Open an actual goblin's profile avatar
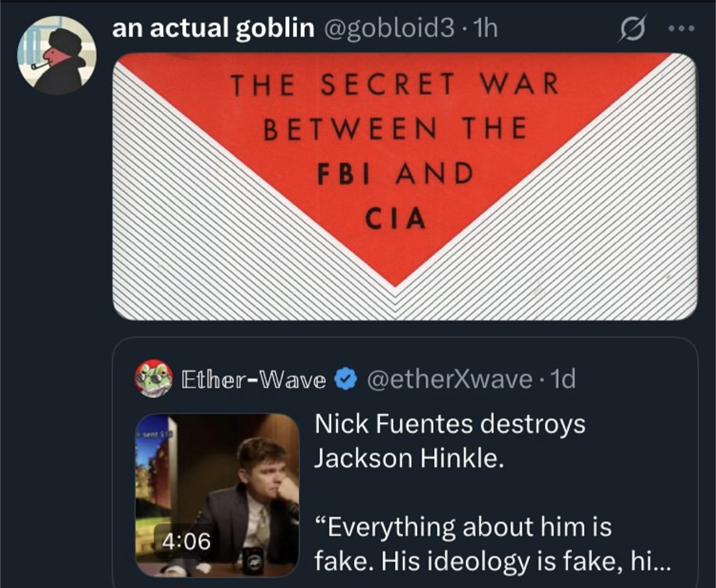The width and height of the screenshot is (716, 588). click(56, 55)
